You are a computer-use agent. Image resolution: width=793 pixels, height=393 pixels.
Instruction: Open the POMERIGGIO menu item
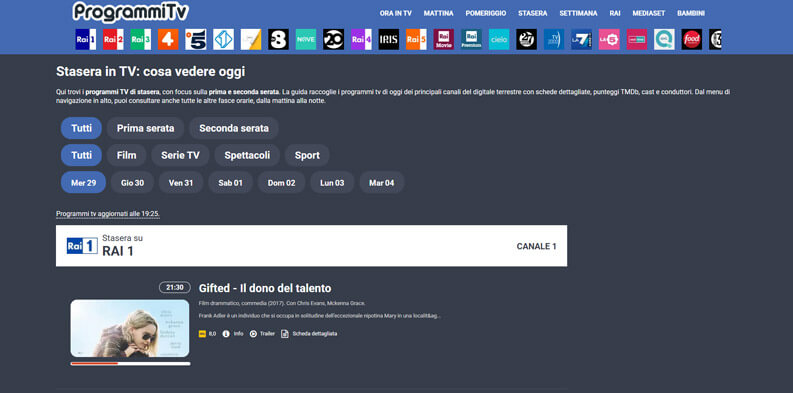[x=486, y=14]
